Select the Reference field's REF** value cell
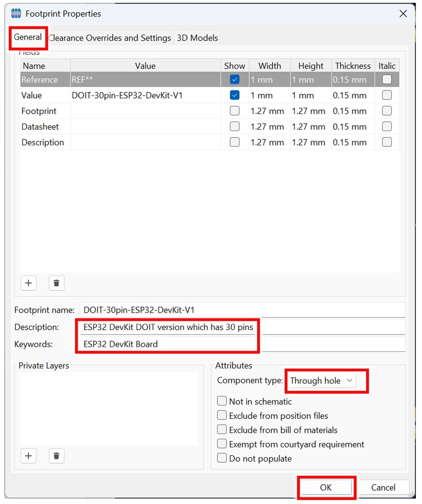Screen dimensions: 422x504 145,80
